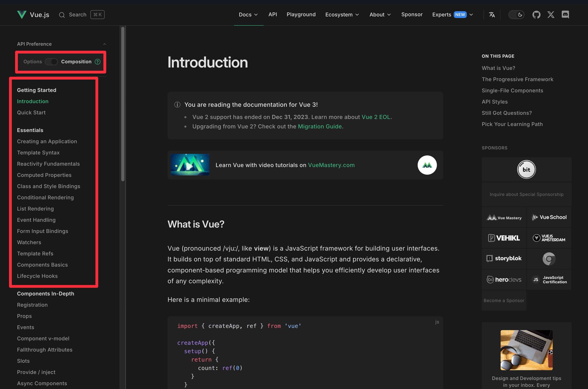Image resolution: width=588 pixels, height=389 pixels.
Task: Open Template Syntax in sidebar
Action: 38,153
